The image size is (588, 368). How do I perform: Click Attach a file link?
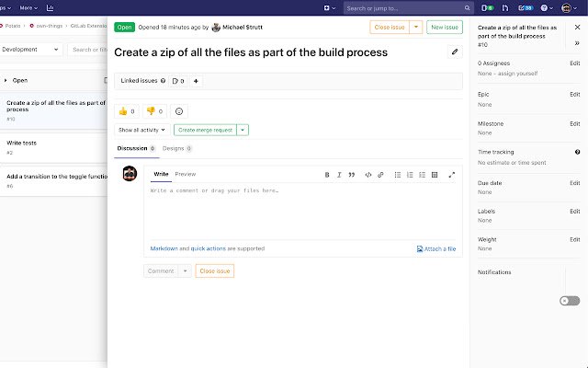[436, 249]
